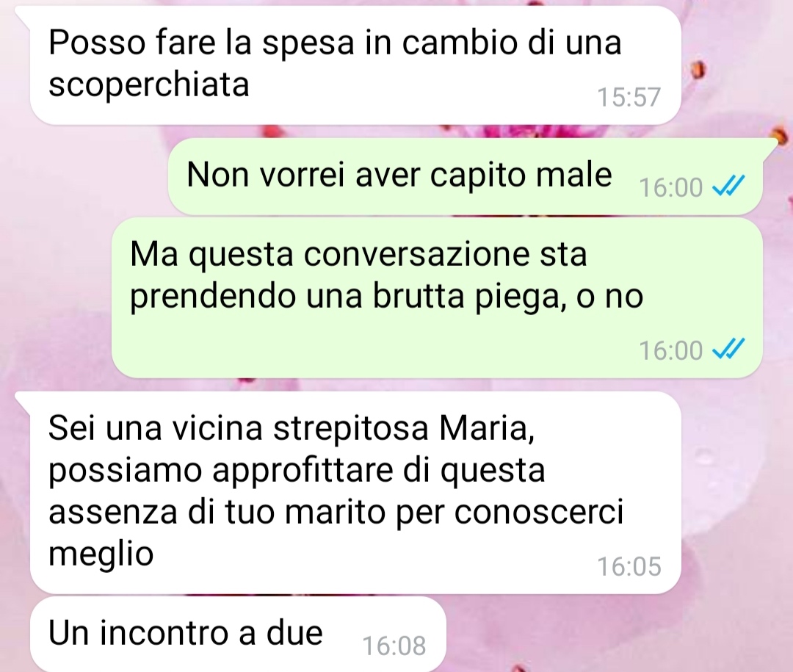This screenshot has width=793, height=672.
Task: Click the 15:57 timestamp
Action: (629, 97)
